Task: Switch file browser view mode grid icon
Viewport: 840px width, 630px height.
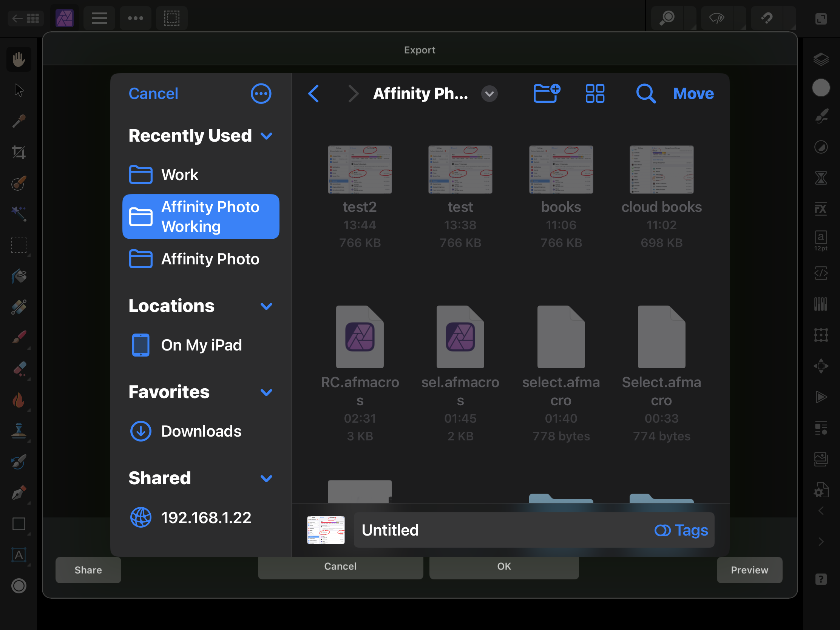Action: pos(594,94)
